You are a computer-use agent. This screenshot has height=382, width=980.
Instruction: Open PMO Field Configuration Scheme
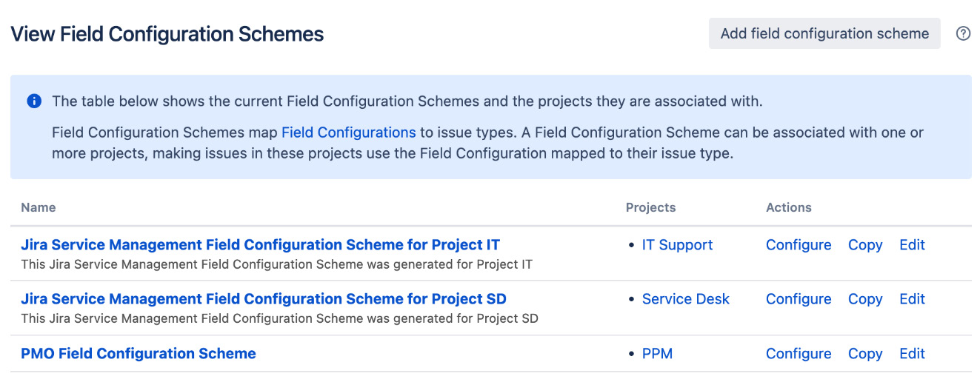139,354
